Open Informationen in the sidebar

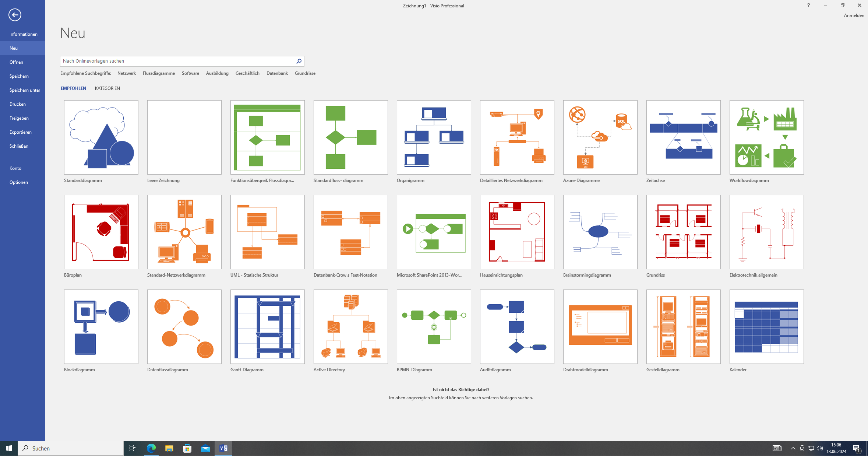click(22, 34)
